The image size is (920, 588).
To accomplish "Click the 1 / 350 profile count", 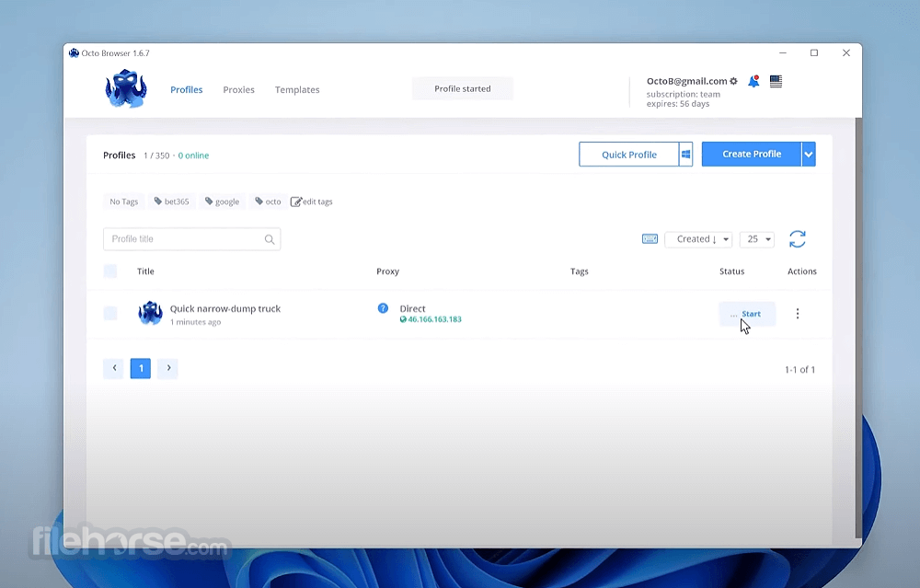I will (x=156, y=156).
